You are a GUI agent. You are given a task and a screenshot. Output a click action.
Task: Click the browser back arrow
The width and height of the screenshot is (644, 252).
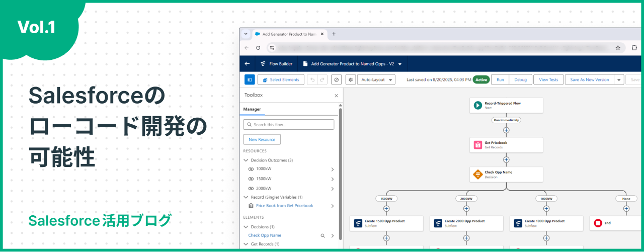click(x=247, y=48)
